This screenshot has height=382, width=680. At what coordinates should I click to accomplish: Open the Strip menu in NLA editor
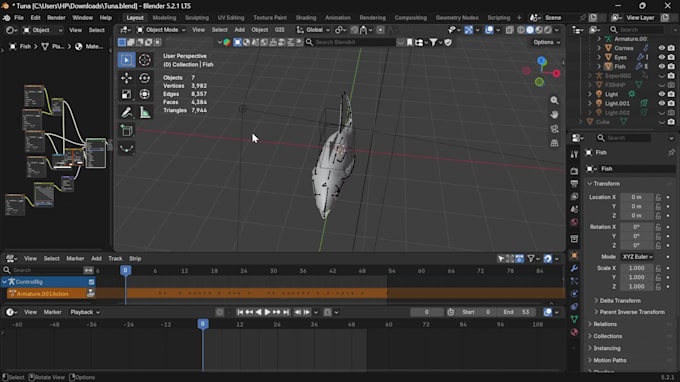point(135,258)
